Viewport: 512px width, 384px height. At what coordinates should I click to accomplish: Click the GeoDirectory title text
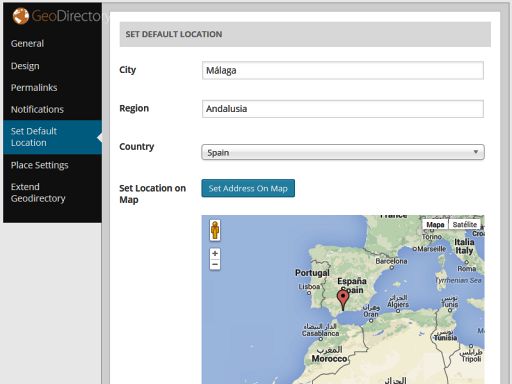coord(70,16)
